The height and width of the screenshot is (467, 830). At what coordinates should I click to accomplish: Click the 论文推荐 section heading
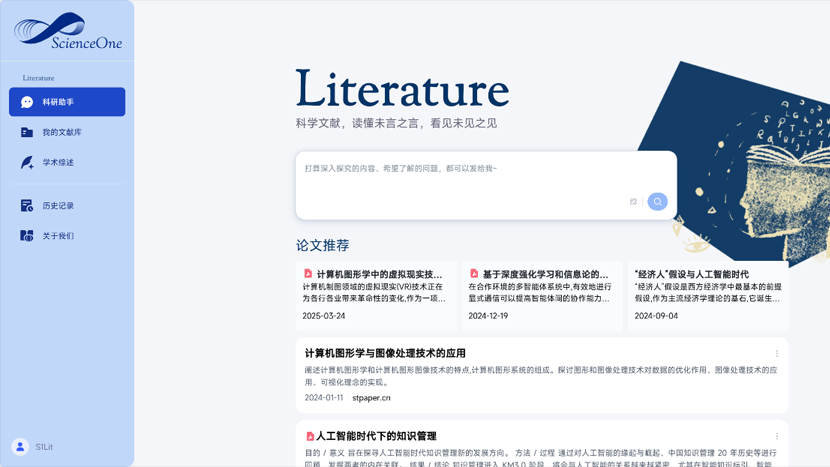(322, 245)
